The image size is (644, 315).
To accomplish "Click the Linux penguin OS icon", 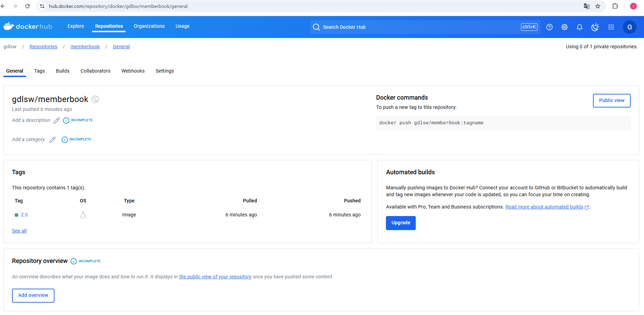I will 83,215.
